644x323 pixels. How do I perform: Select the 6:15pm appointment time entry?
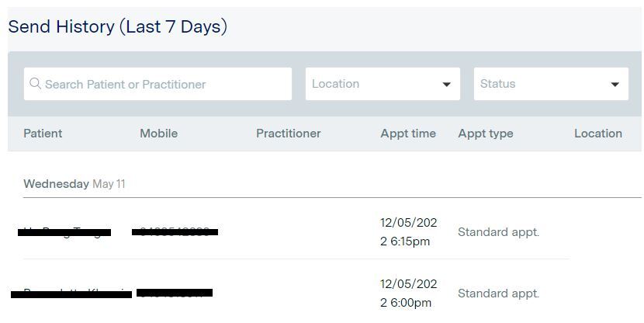point(408,231)
